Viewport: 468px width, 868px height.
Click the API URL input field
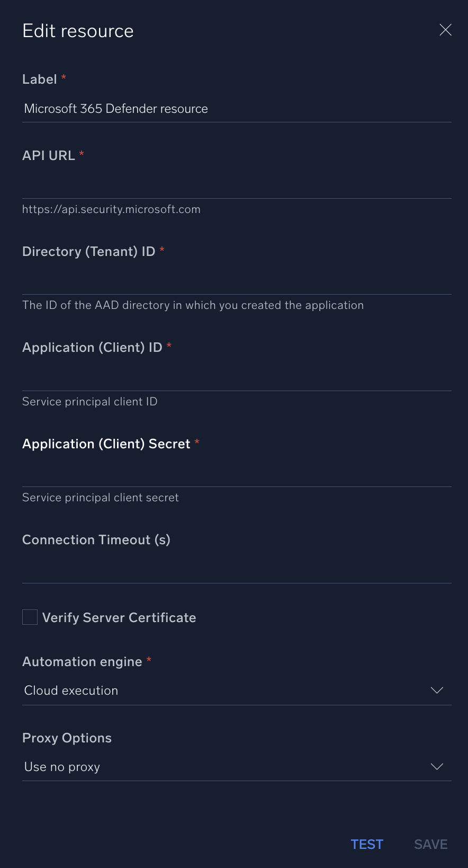[x=236, y=185]
